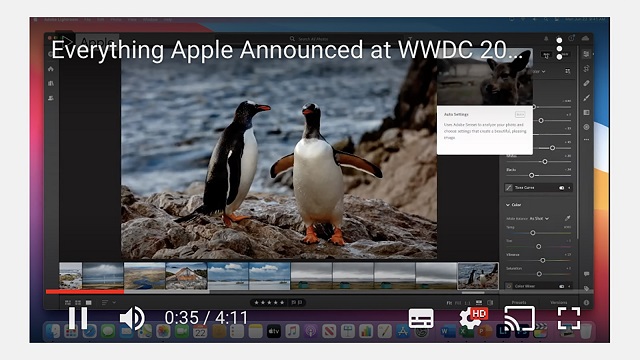Turn on captions for the video

click(421, 318)
